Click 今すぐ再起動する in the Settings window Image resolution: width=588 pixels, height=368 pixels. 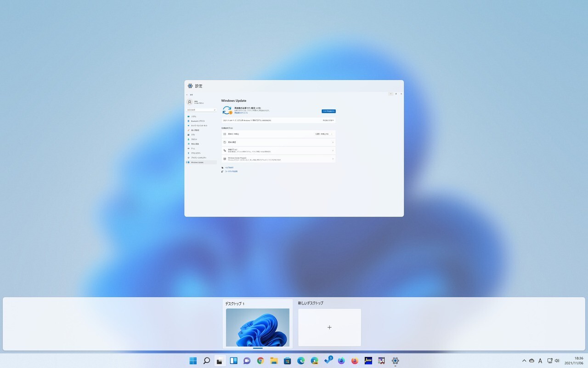coord(328,111)
